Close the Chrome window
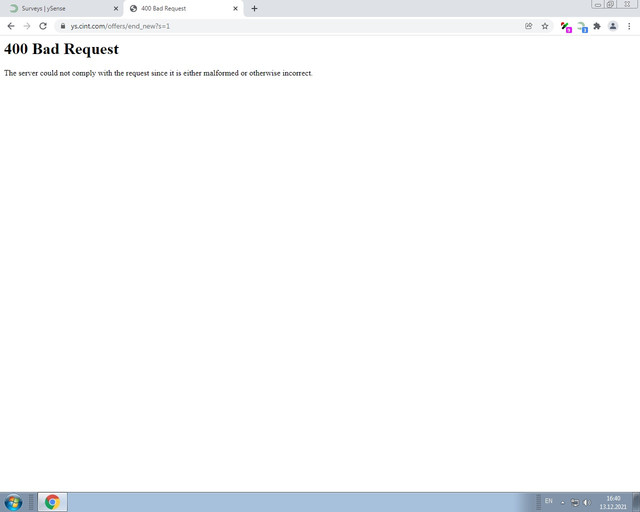 (x=628, y=4)
